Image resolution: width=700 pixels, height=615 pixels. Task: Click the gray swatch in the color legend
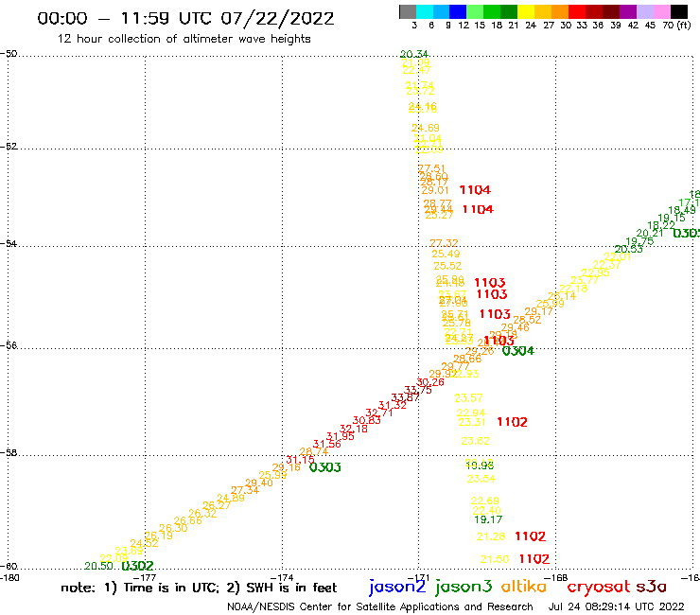408,11
